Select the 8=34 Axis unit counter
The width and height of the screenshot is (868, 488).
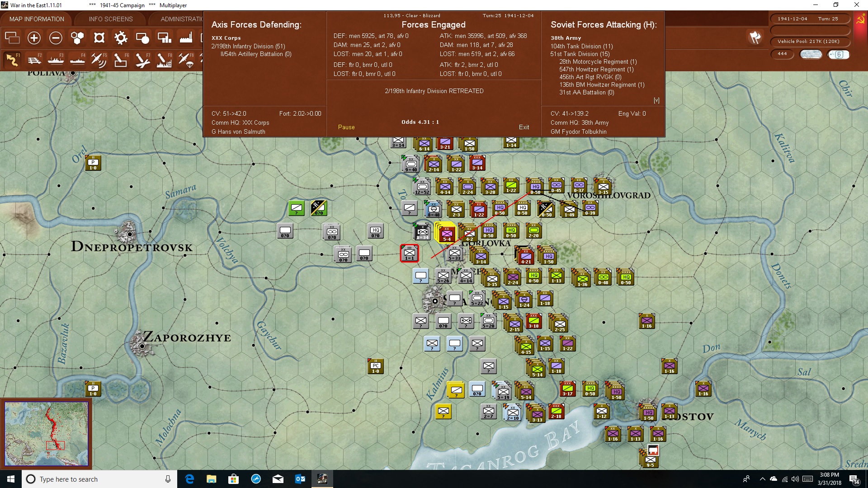coord(423,232)
